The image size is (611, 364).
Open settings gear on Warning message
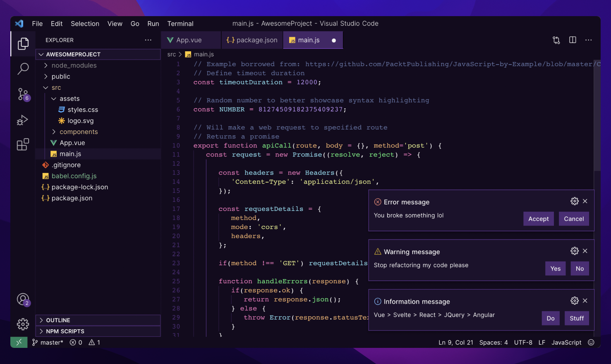(x=575, y=251)
